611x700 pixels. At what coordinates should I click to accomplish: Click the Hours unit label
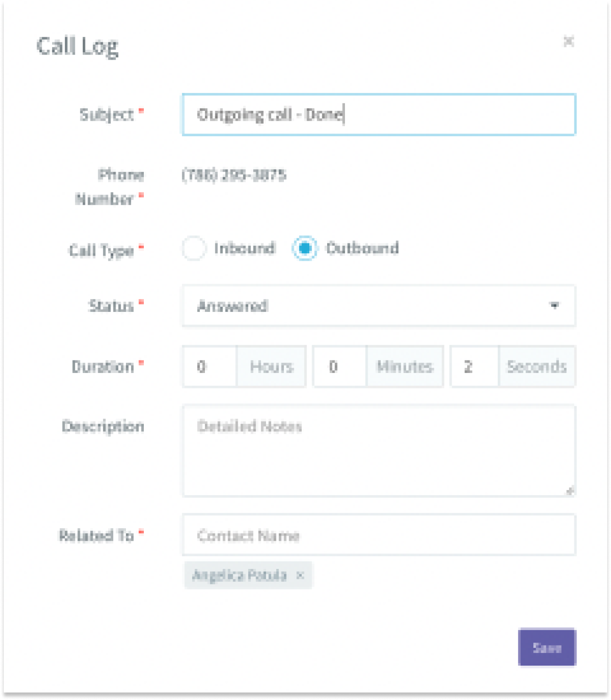[x=271, y=366]
